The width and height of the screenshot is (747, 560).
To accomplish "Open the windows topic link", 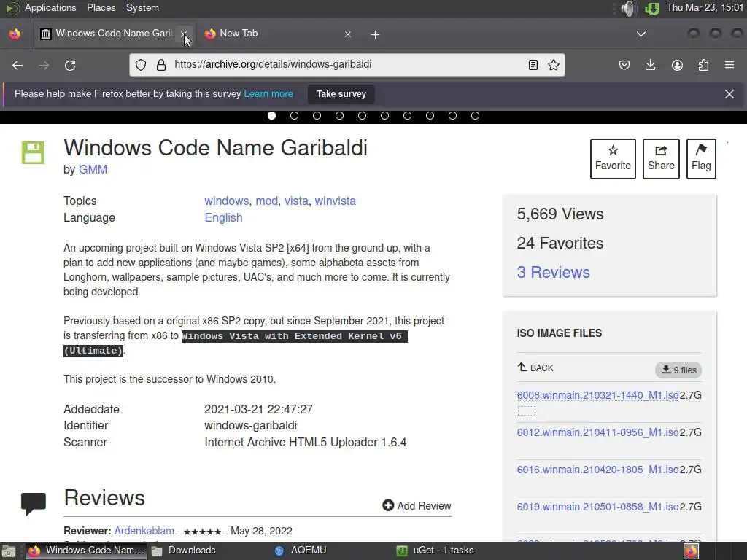I will [x=227, y=201].
